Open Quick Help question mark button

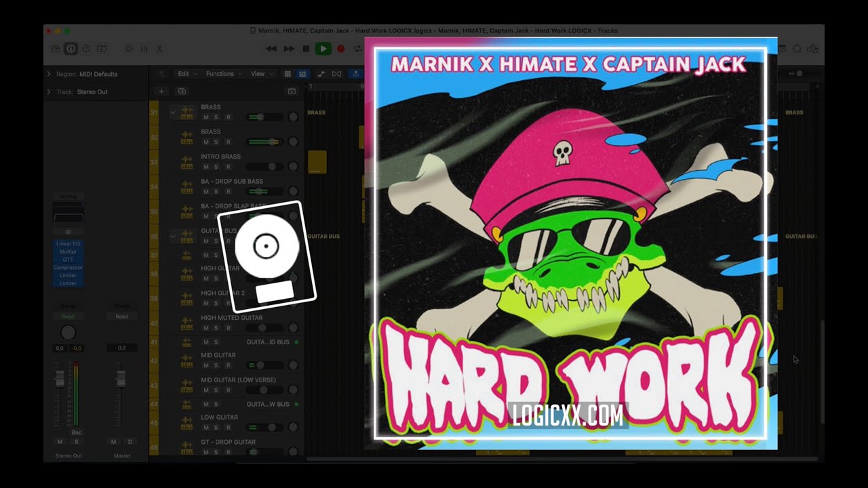point(86,49)
